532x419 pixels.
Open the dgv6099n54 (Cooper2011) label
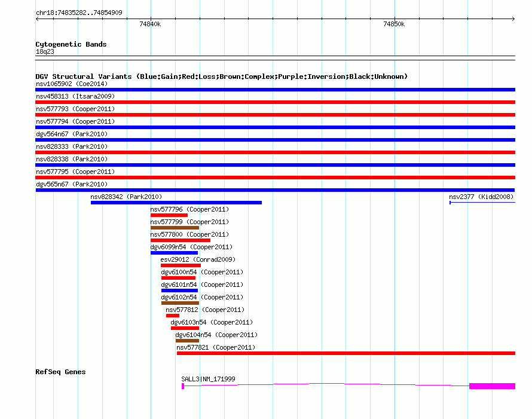tap(191, 247)
